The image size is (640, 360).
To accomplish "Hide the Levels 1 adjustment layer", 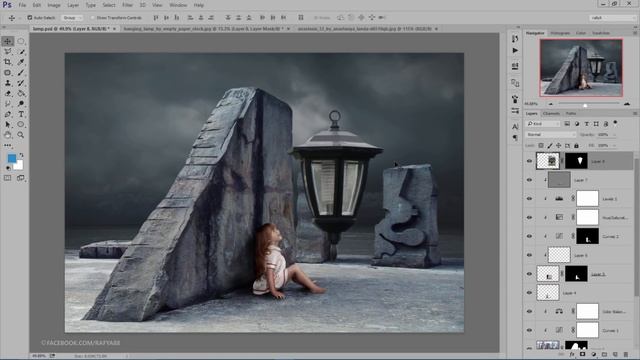I will 529,199.
